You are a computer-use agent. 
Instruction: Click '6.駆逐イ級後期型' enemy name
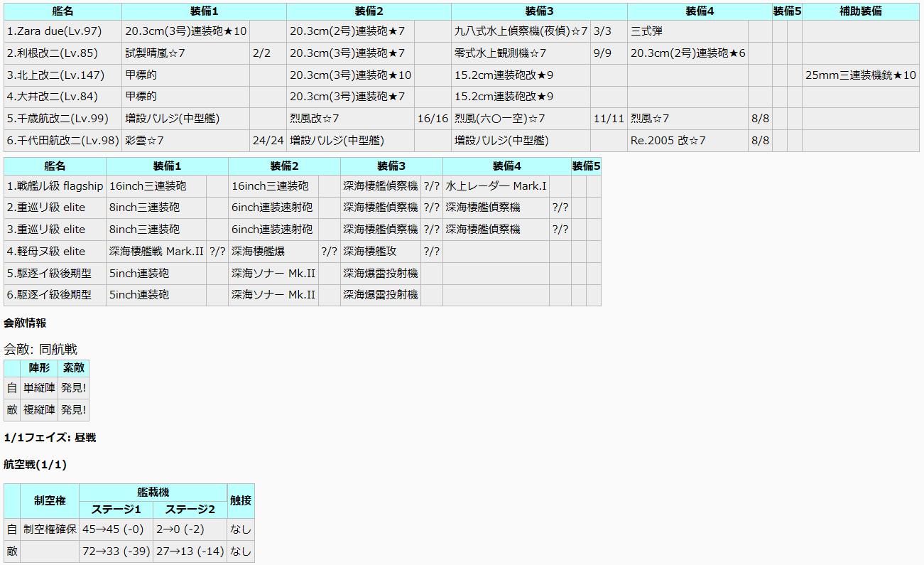pyautogui.click(x=55, y=295)
